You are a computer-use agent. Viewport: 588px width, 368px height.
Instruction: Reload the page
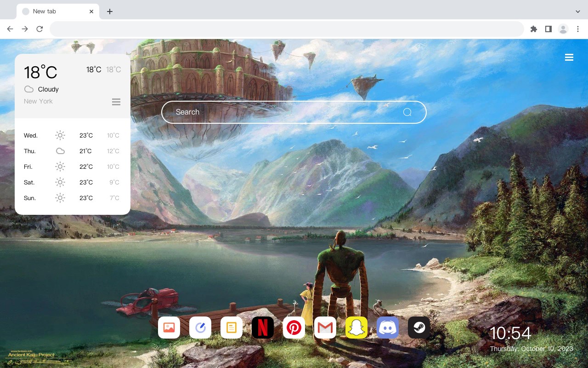(x=40, y=29)
